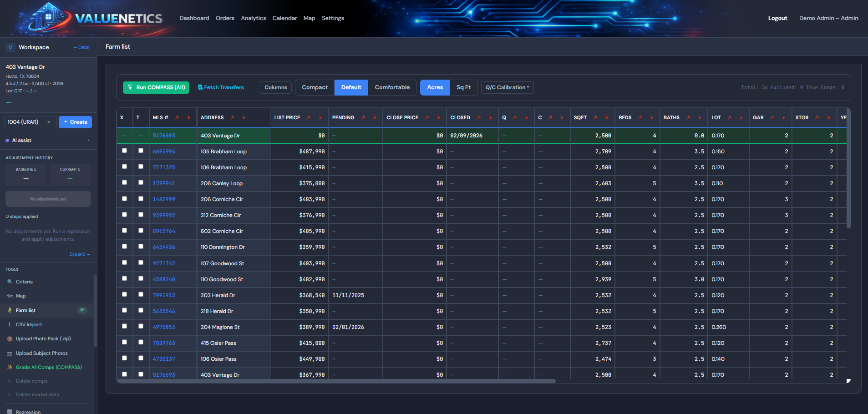Image resolution: width=868 pixels, height=414 pixels.
Task: Switch to Compact row density
Action: point(315,87)
